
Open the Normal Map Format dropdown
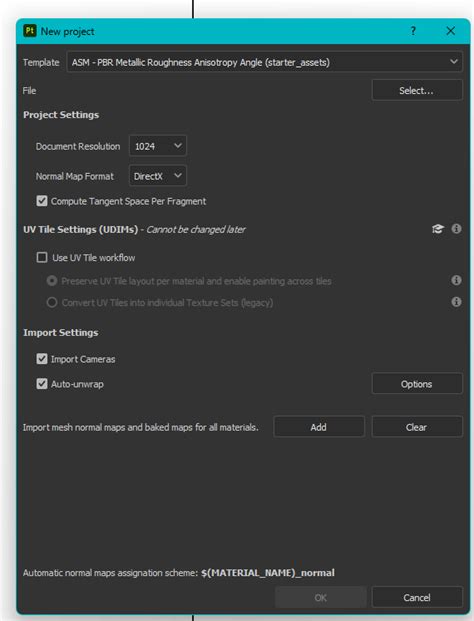pyautogui.click(x=158, y=176)
